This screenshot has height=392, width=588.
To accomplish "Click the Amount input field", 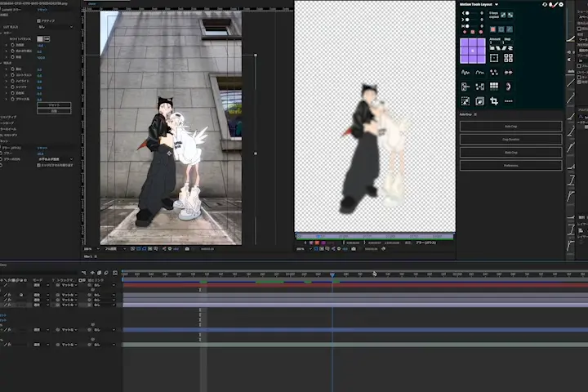I will (495, 42).
